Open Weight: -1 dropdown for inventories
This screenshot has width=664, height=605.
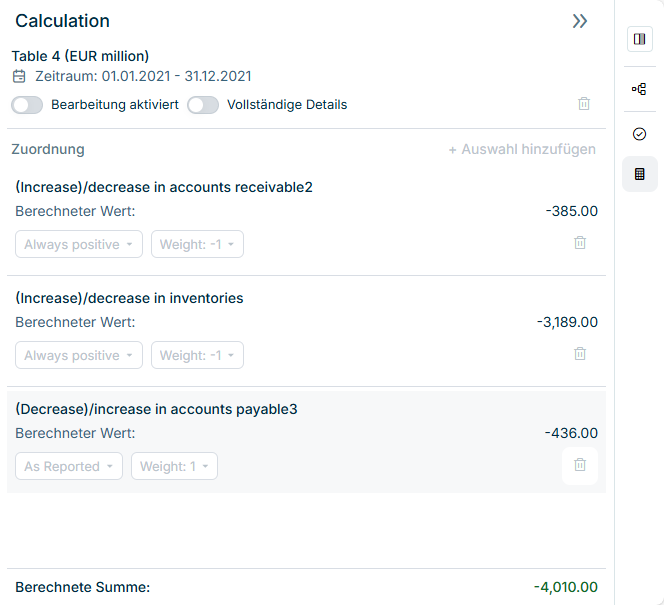click(x=197, y=356)
